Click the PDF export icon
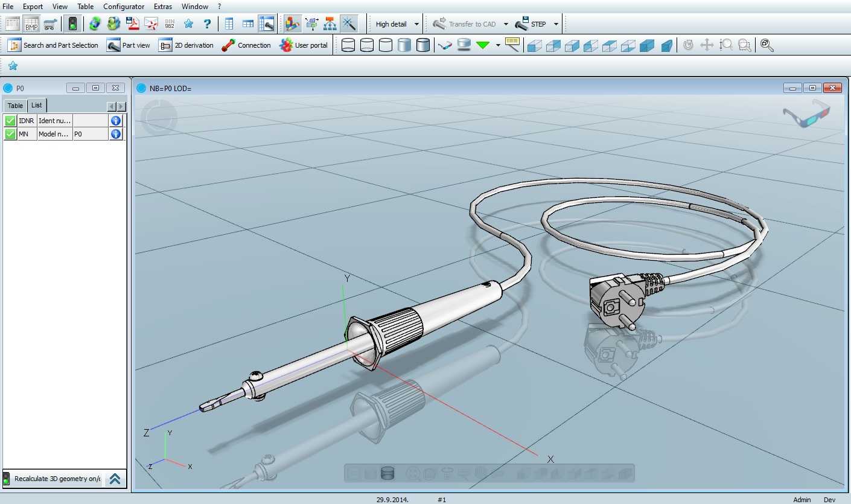 pyautogui.click(x=132, y=24)
